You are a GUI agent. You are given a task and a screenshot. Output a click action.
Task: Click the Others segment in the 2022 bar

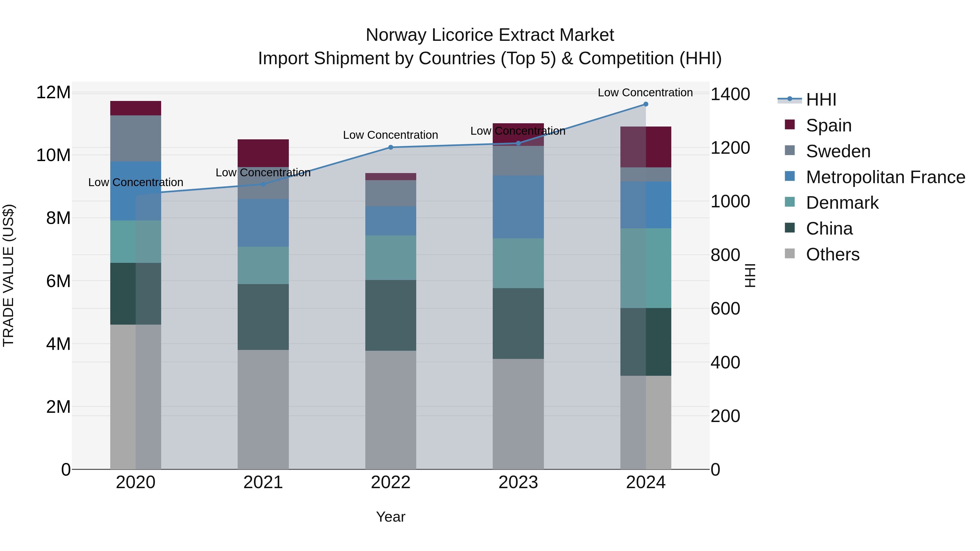[x=391, y=410]
